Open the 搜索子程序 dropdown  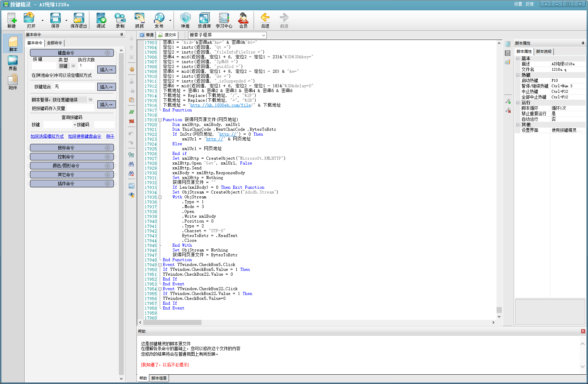pyautogui.click(x=263, y=35)
